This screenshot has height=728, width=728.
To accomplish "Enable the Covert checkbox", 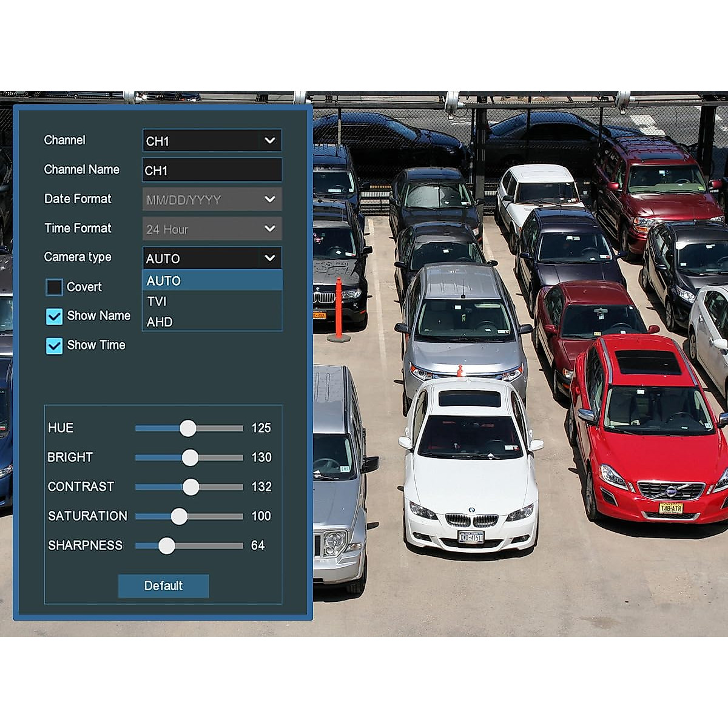I will 55,287.
